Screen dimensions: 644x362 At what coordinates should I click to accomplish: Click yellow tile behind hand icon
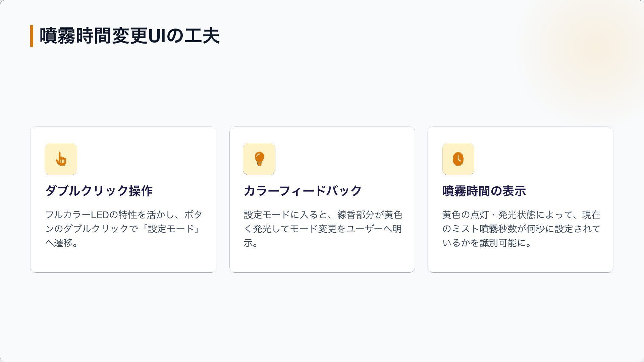61,159
